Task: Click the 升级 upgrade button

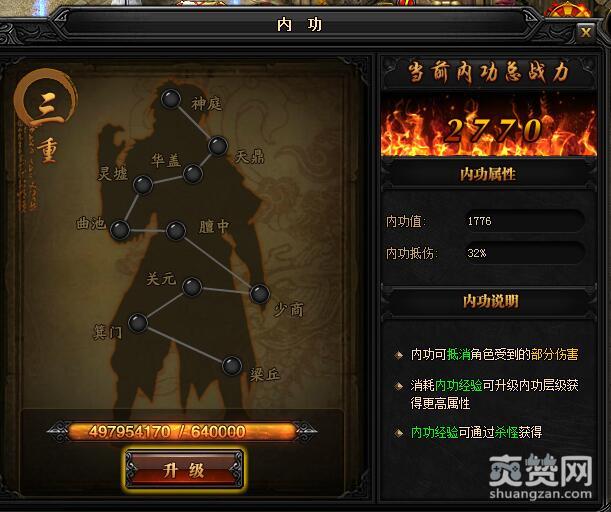Action: (x=184, y=470)
